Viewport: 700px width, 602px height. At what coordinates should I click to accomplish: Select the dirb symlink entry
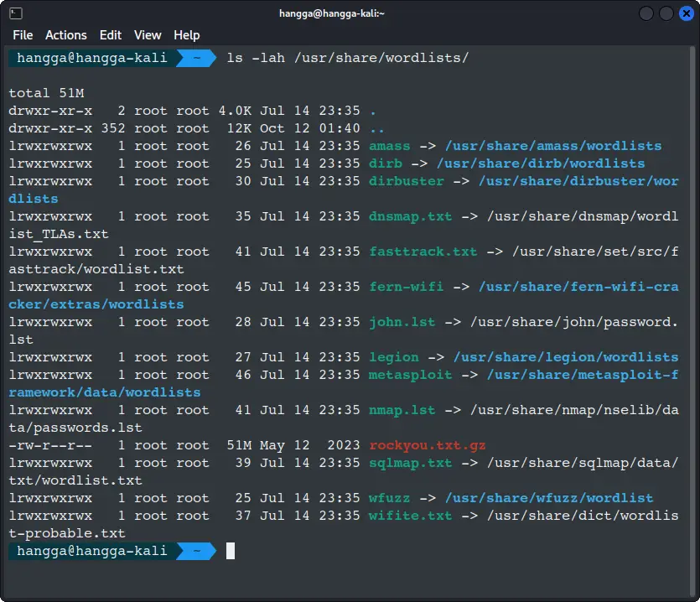click(x=385, y=163)
